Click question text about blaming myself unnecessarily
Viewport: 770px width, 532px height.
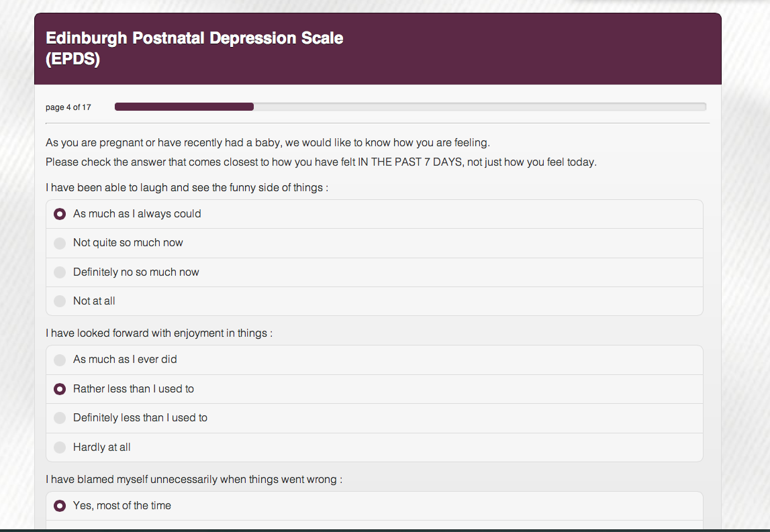[x=194, y=480]
